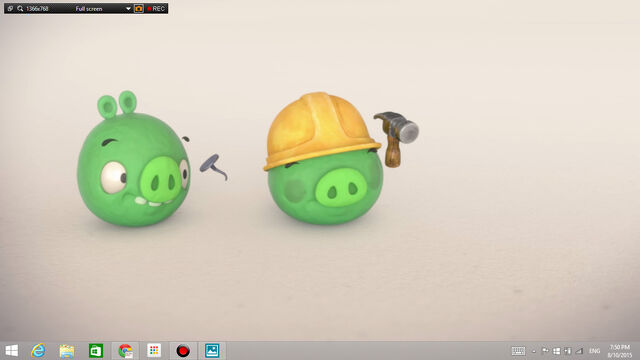
Task: Open the colorful grid app in taskbar
Action: 154,351
